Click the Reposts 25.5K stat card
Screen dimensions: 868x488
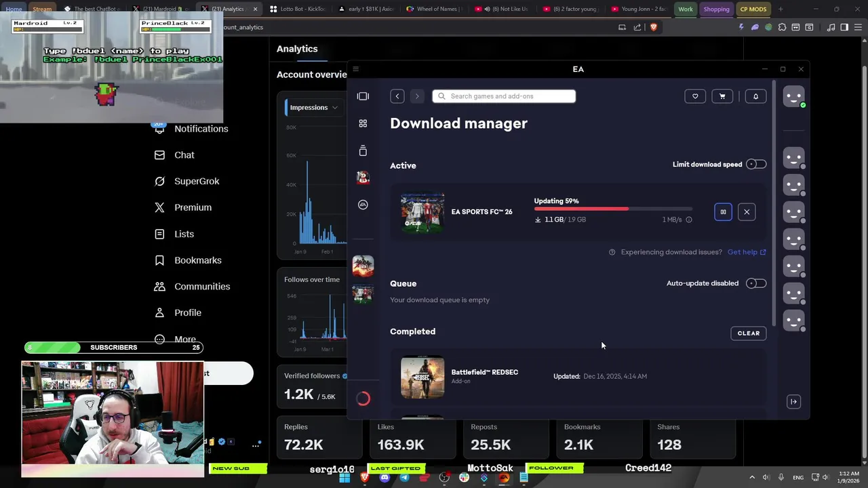pyautogui.click(x=506, y=438)
